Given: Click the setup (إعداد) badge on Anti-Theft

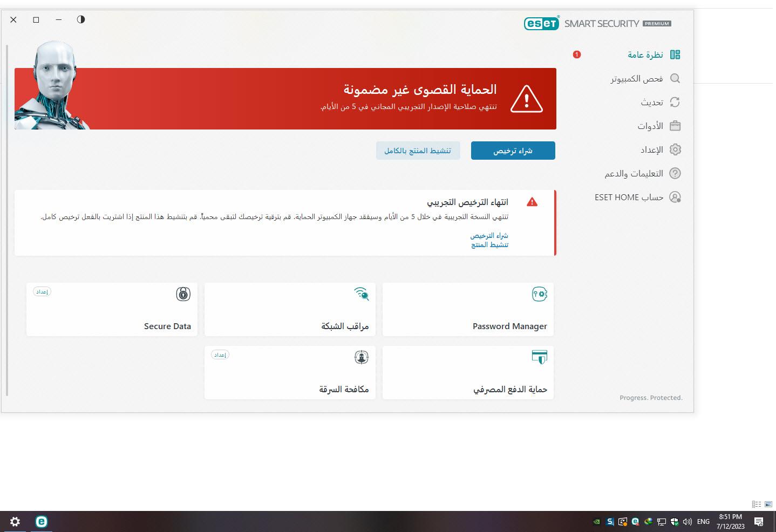Looking at the screenshot, I should (x=220, y=355).
